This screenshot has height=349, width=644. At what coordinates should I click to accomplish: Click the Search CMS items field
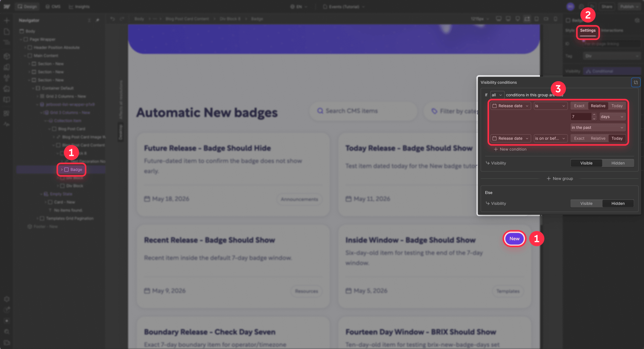click(x=363, y=111)
